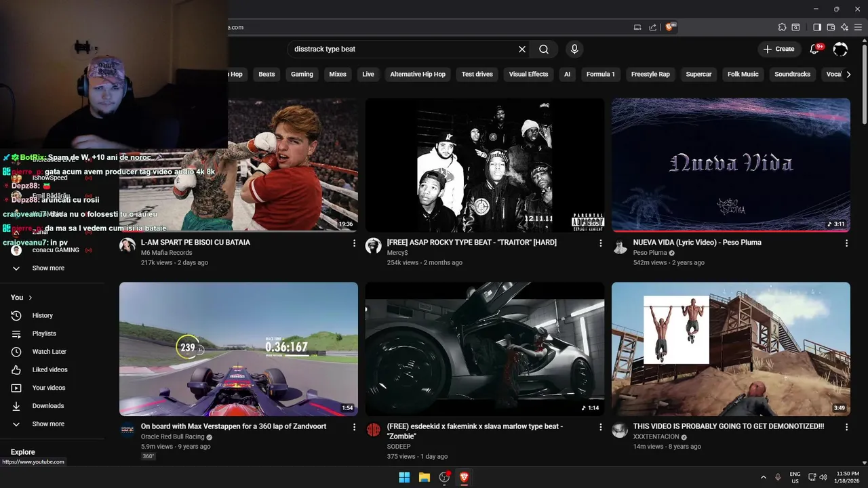Screen dimensions: 868x488
Task: Select the Gaming filter chip
Action: (x=302, y=74)
